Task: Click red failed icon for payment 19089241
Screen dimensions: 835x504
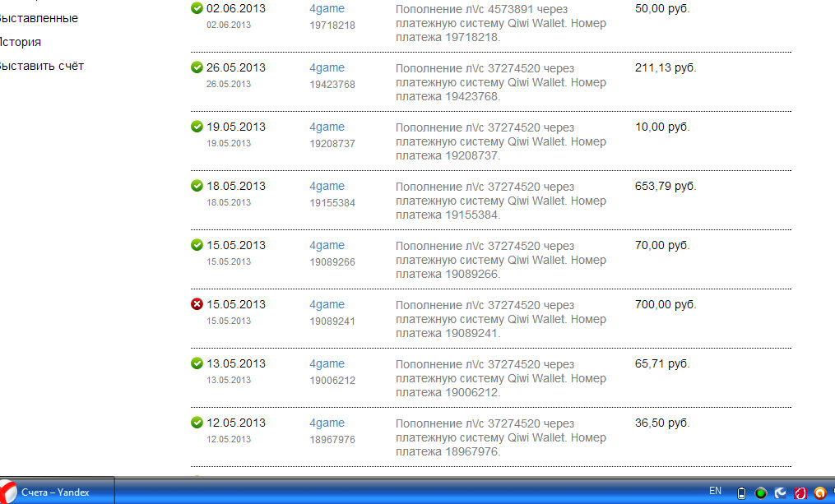Action: tap(197, 304)
